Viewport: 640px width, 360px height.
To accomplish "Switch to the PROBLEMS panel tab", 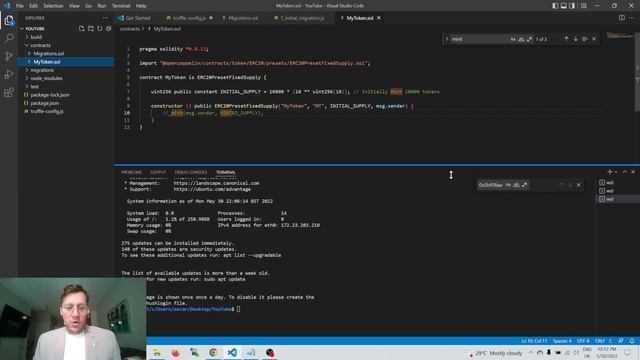I will click(x=131, y=172).
